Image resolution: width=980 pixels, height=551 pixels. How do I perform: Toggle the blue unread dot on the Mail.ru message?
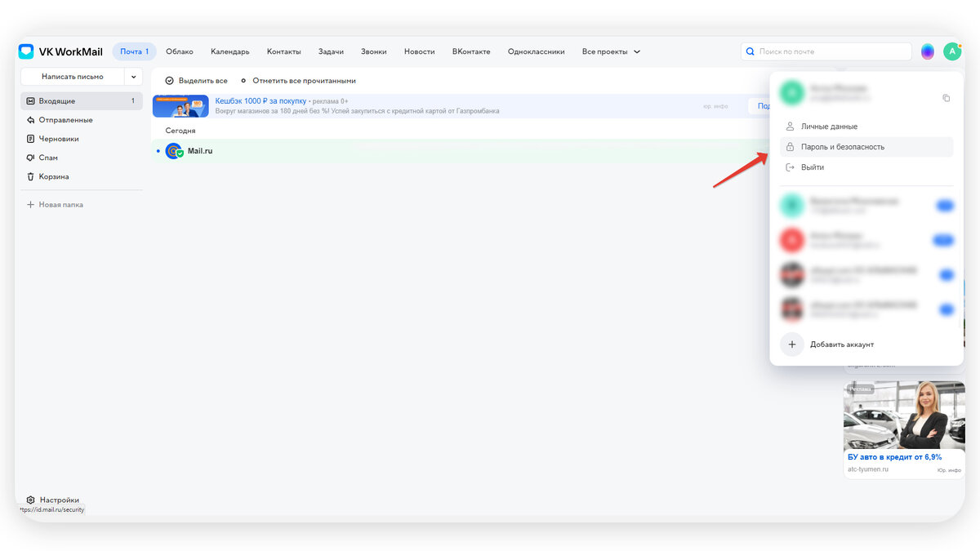click(158, 151)
